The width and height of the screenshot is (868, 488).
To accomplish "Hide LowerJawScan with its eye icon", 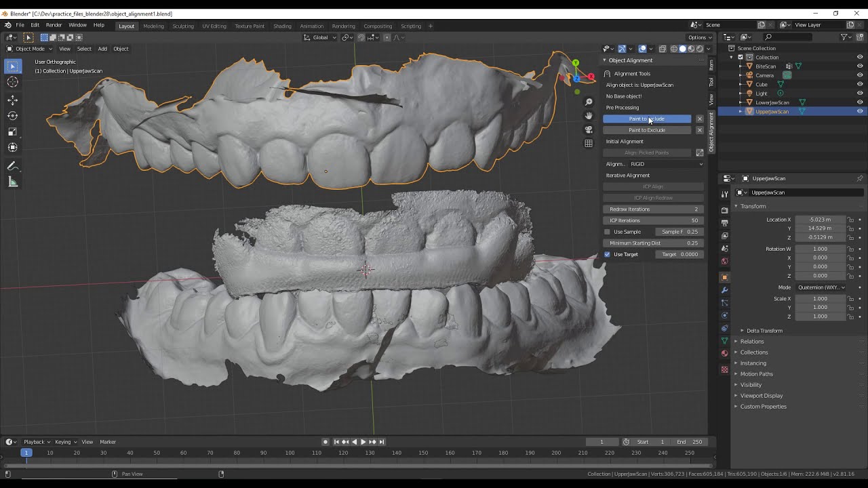I will coord(860,102).
